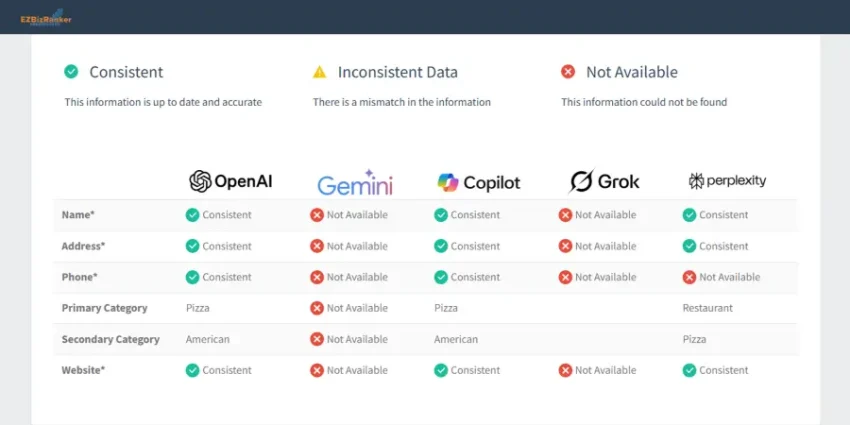Viewport: 850px width, 425px height.
Task: Click Copilot Phone row Consistent text
Action: pos(475,277)
